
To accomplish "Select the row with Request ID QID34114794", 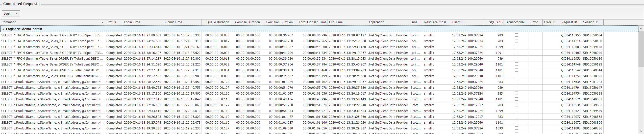I will [303, 88].
